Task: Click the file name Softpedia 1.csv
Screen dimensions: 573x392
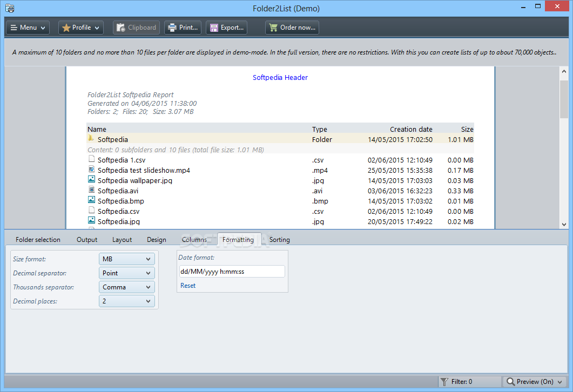Action: point(122,160)
